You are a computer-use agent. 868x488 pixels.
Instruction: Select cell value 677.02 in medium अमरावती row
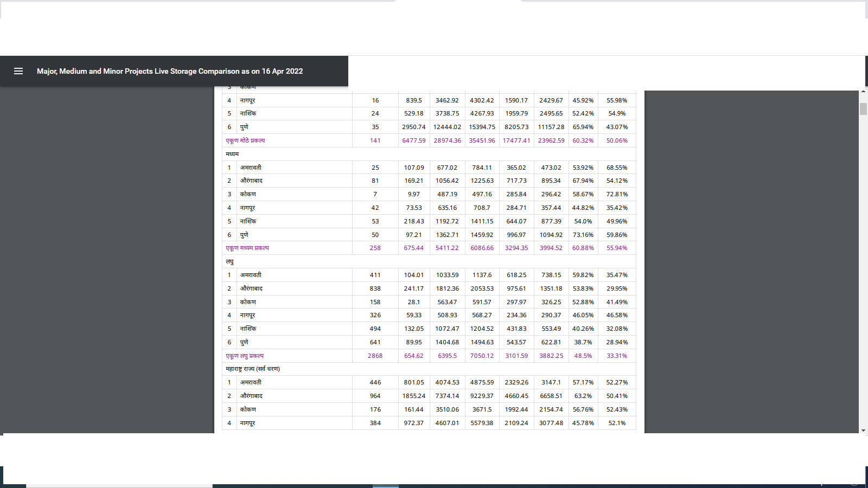tap(447, 168)
